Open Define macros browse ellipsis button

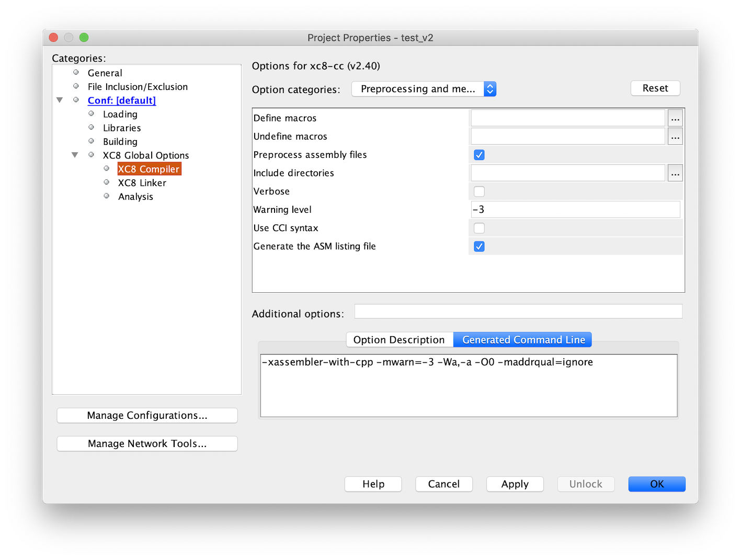point(675,118)
